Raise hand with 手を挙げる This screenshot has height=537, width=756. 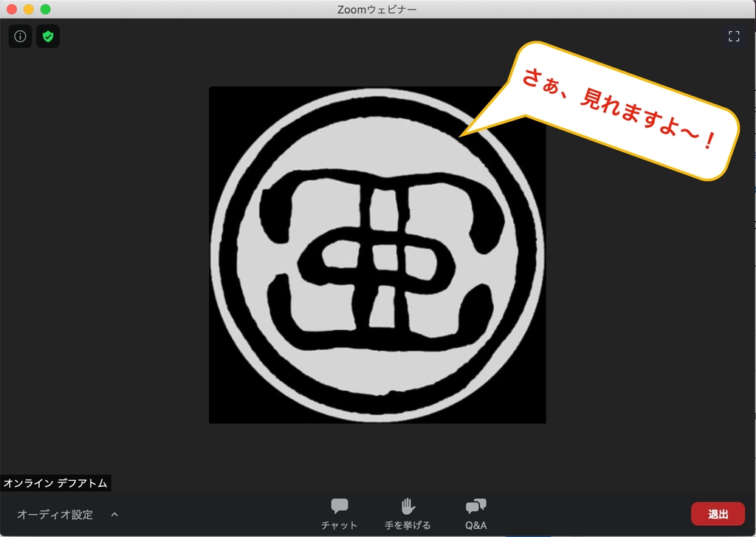(408, 514)
